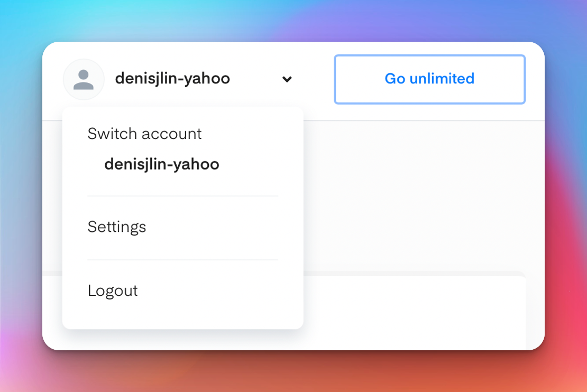This screenshot has height=392, width=587.
Task: Select denisjlin-yahoo under Switch account
Action: [x=162, y=164]
